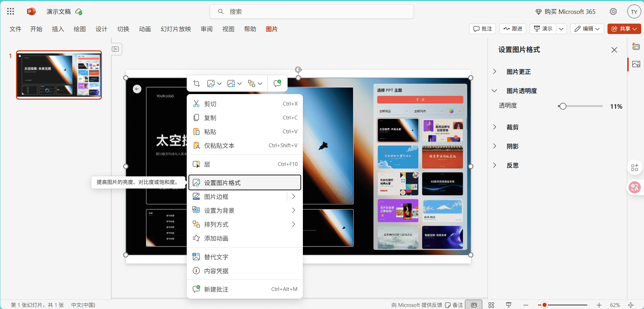Viewport: 644px width, 309px height.
Task: Open arrange dropdown arrow in floating toolbar
Action: (x=260, y=84)
